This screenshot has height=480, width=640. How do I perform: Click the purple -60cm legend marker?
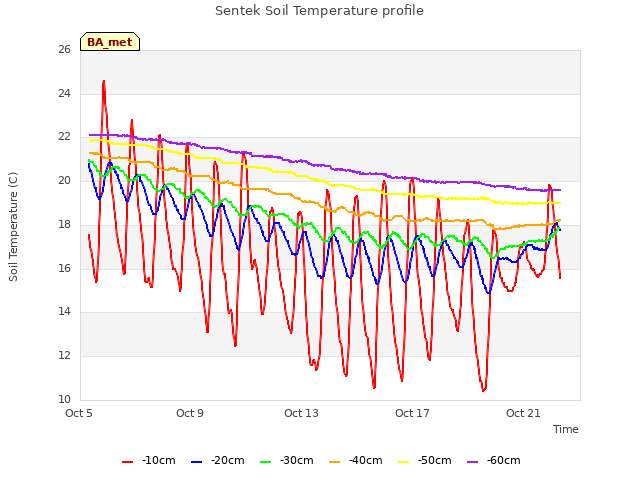click(x=472, y=462)
